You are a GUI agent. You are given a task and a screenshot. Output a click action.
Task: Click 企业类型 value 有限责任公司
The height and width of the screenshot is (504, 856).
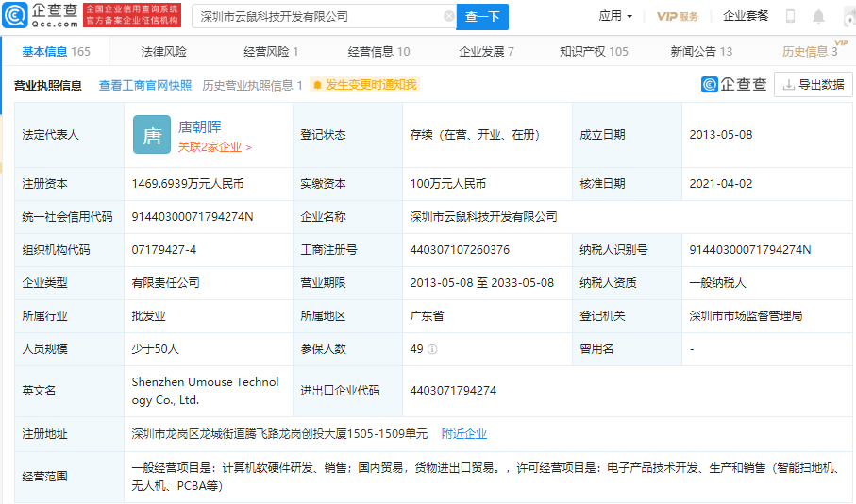tap(165, 283)
